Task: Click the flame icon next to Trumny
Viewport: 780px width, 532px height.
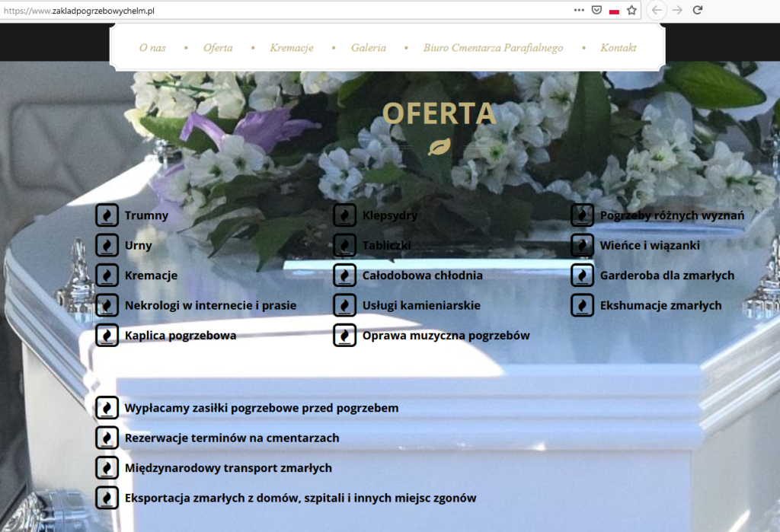Action: [x=107, y=215]
